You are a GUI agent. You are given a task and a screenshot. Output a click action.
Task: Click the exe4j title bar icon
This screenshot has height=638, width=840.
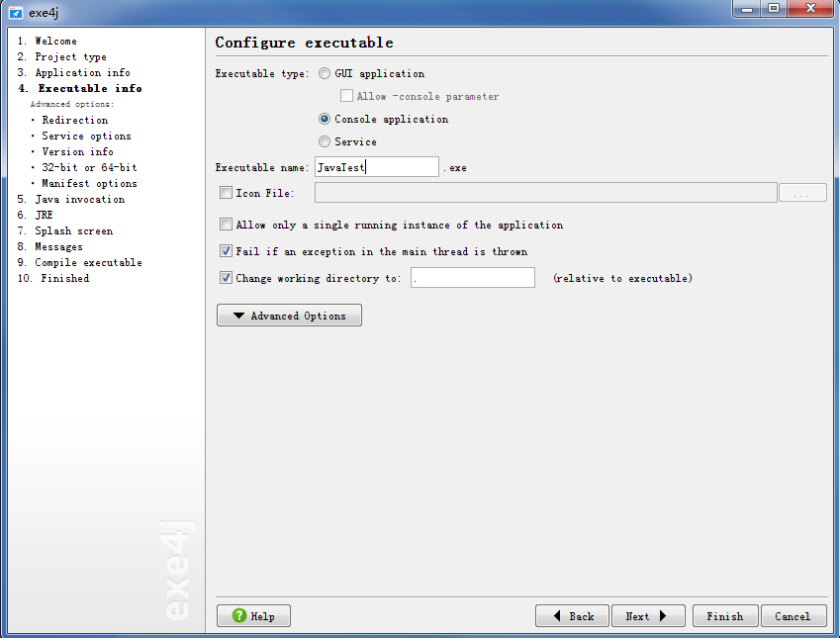[15, 11]
